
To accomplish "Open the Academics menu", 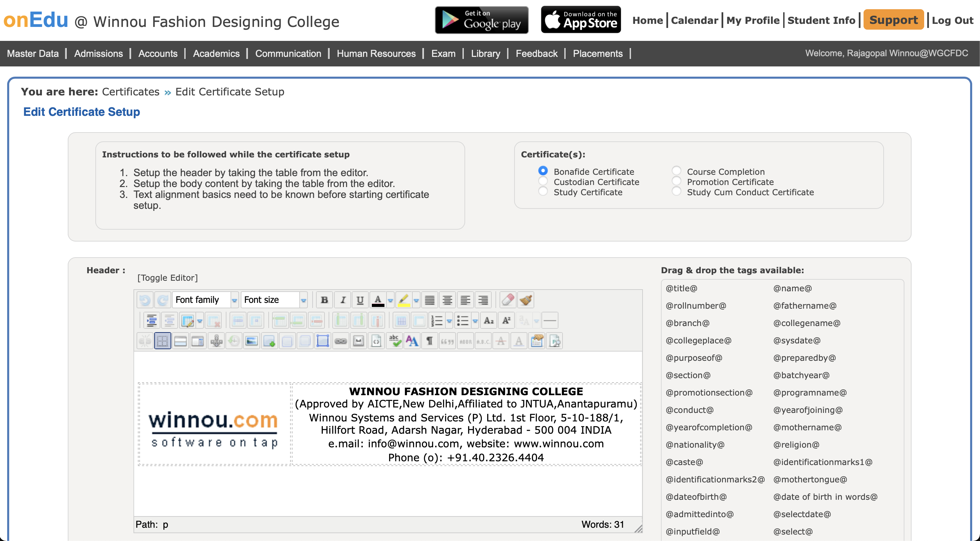I will [216, 54].
